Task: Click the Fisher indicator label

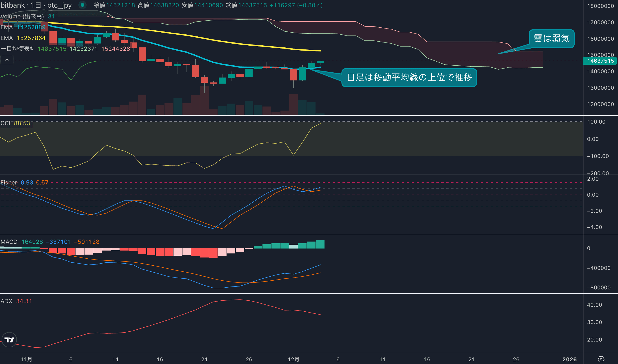Action: click(9, 182)
